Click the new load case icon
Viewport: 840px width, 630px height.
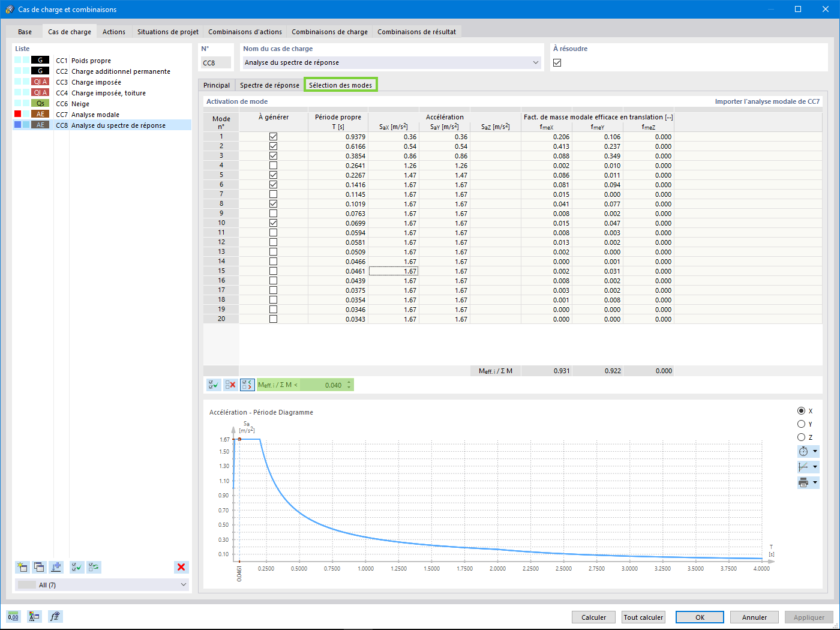click(22, 567)
